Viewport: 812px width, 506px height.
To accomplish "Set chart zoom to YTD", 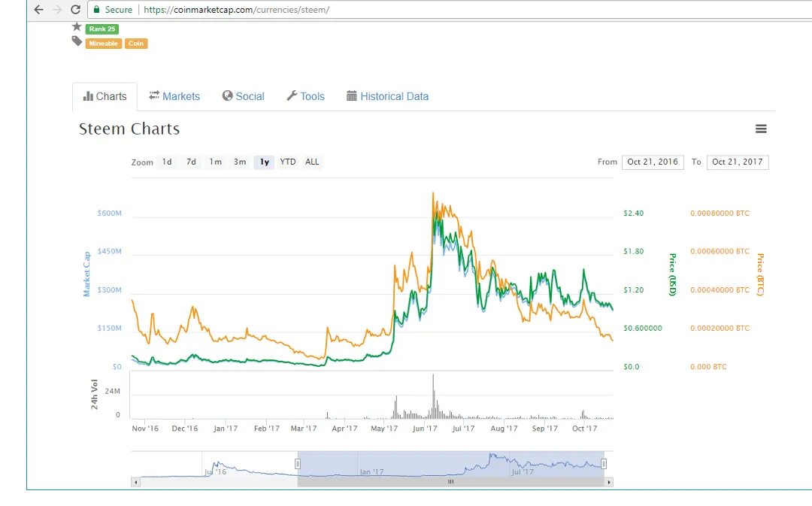I will click(x=288, y=162).
